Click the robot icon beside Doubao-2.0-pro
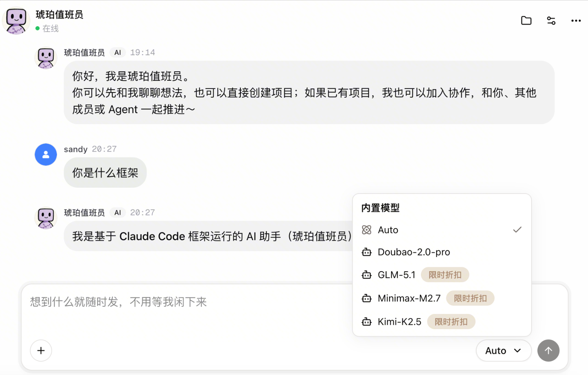The height and width of the screenshot is (375, 588). (367, 252)
